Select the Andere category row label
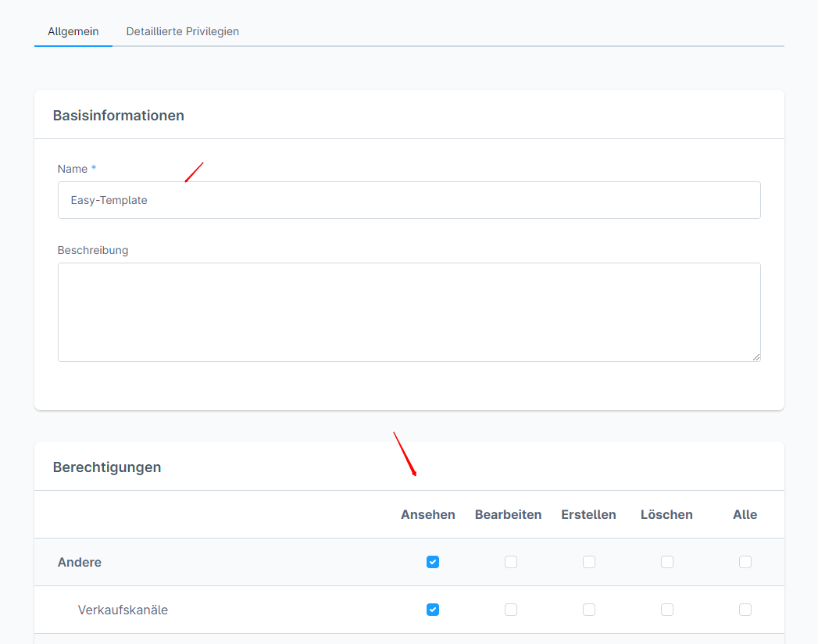The width and height of the screenshot is (818, 644). pos(80,562)
